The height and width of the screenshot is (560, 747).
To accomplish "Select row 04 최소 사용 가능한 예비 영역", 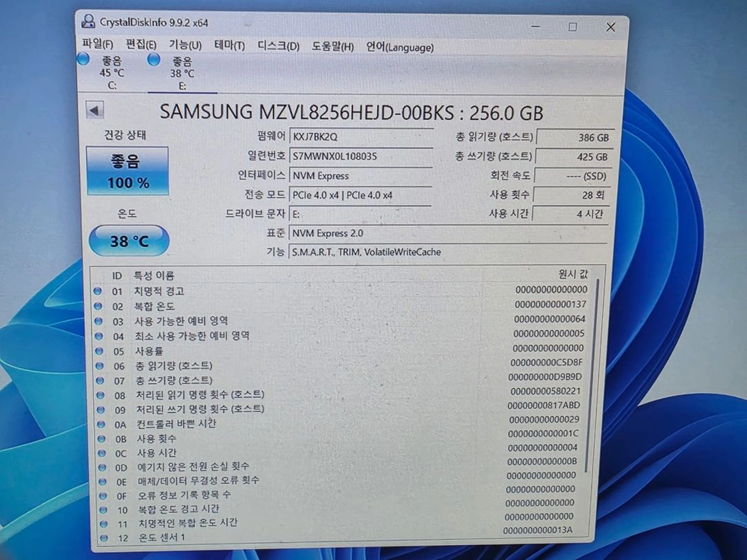I will click(341, 335).
